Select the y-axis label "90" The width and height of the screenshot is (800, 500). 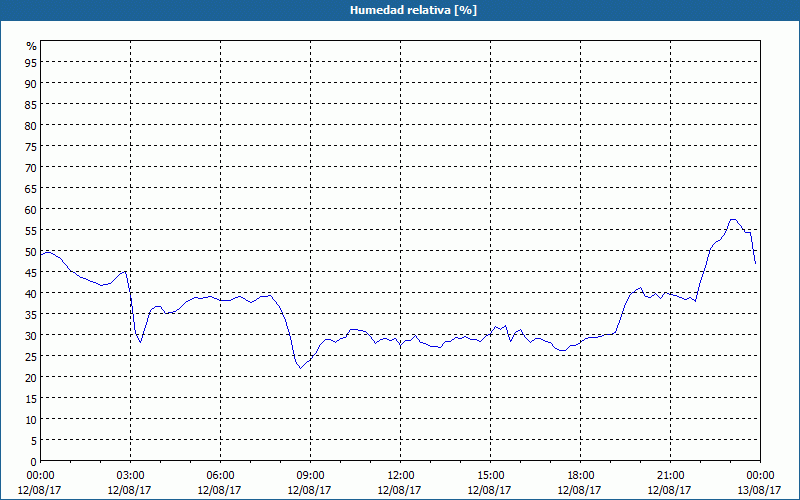[x=31, y=83]
